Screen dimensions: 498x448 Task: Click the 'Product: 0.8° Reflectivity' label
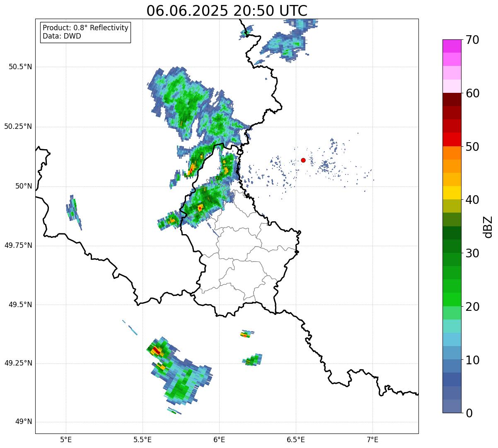click(86, 28)
